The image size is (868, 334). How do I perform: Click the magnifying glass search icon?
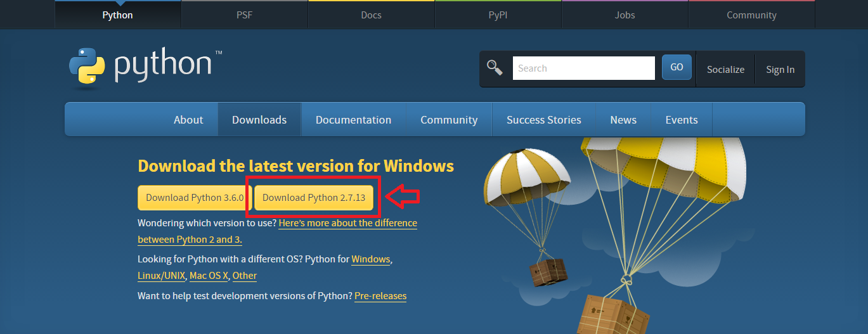495,68
